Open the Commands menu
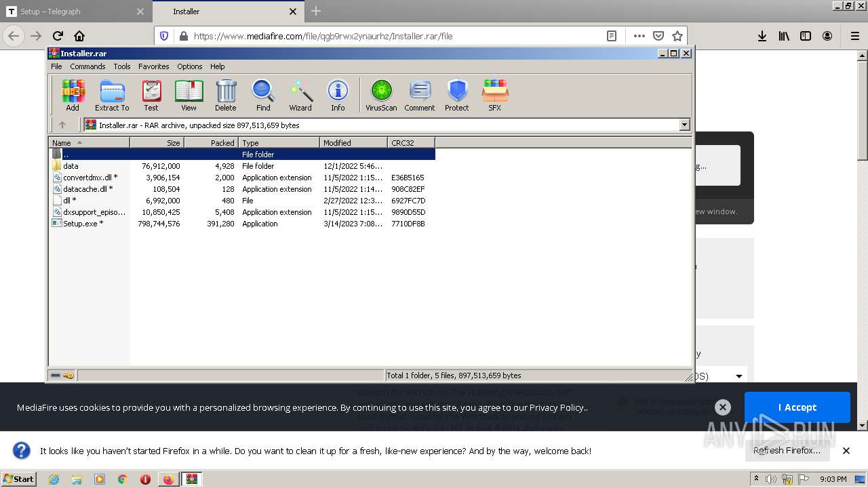 pos(87,66)
